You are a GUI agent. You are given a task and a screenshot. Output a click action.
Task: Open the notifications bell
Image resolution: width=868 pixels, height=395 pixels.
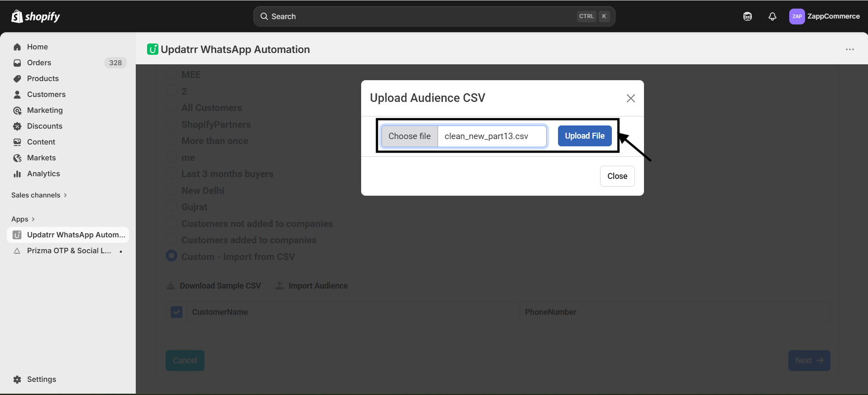(772, 16)
